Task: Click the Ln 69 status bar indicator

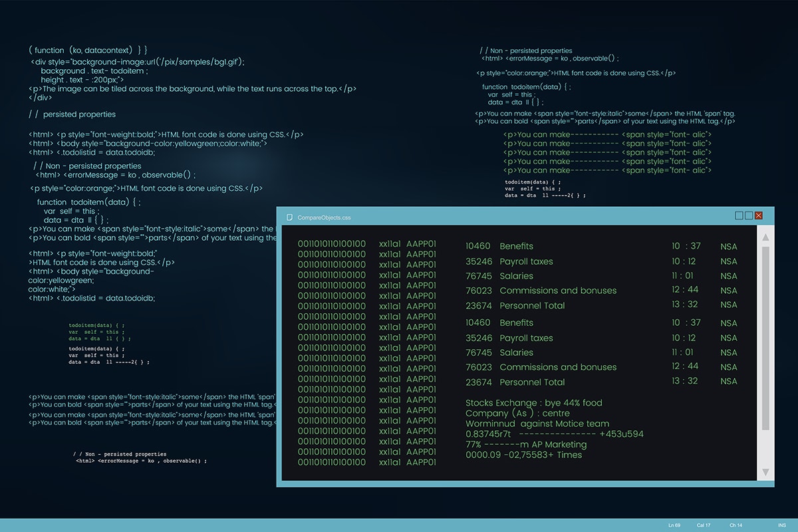Action: pos(674,525)
